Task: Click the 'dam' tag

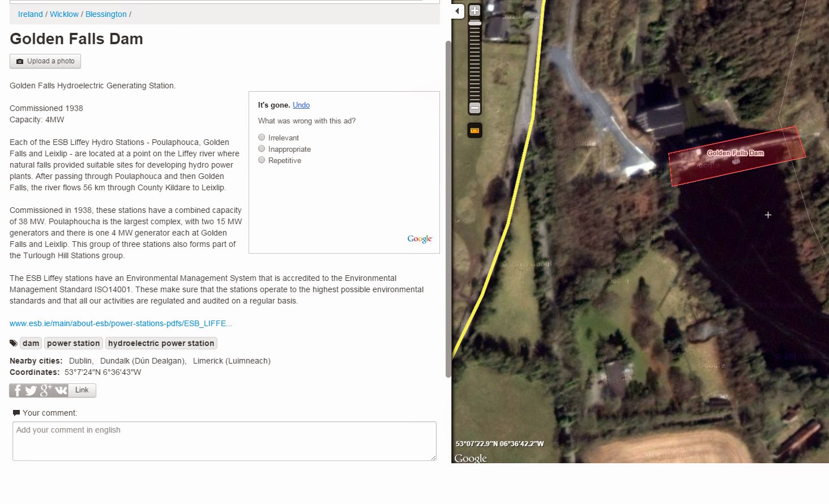Action: pos(31,343)
